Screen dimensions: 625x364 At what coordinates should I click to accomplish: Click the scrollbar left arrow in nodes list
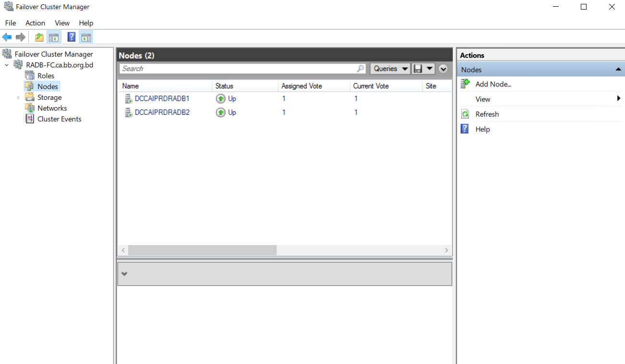click(x=123, y=250)
